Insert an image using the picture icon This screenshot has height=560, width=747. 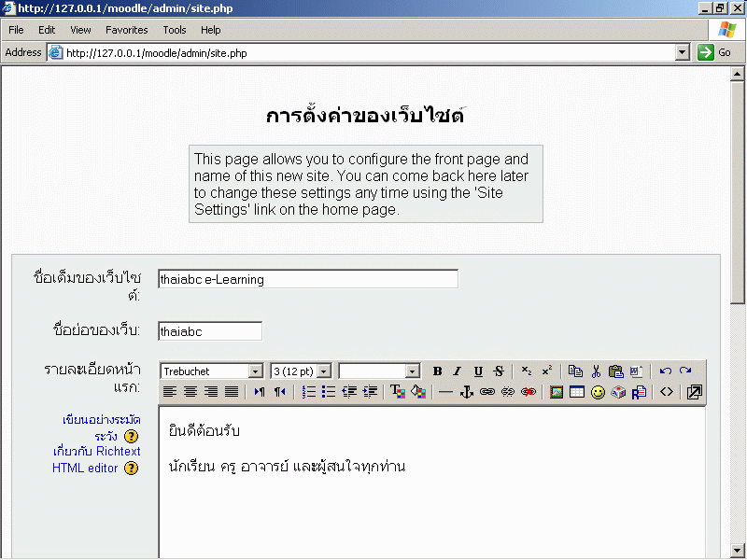click(x=557, y=392)
